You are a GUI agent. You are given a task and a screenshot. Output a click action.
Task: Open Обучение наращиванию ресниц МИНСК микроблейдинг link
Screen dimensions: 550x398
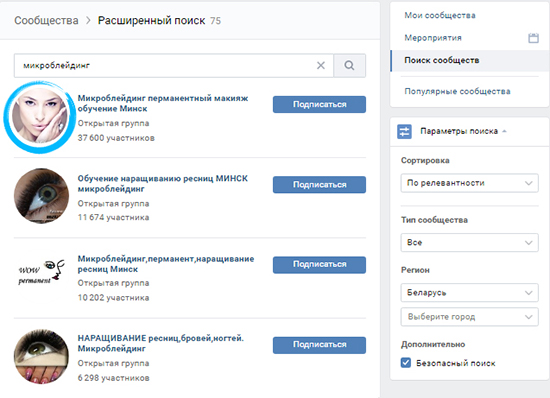pos(162,183)
